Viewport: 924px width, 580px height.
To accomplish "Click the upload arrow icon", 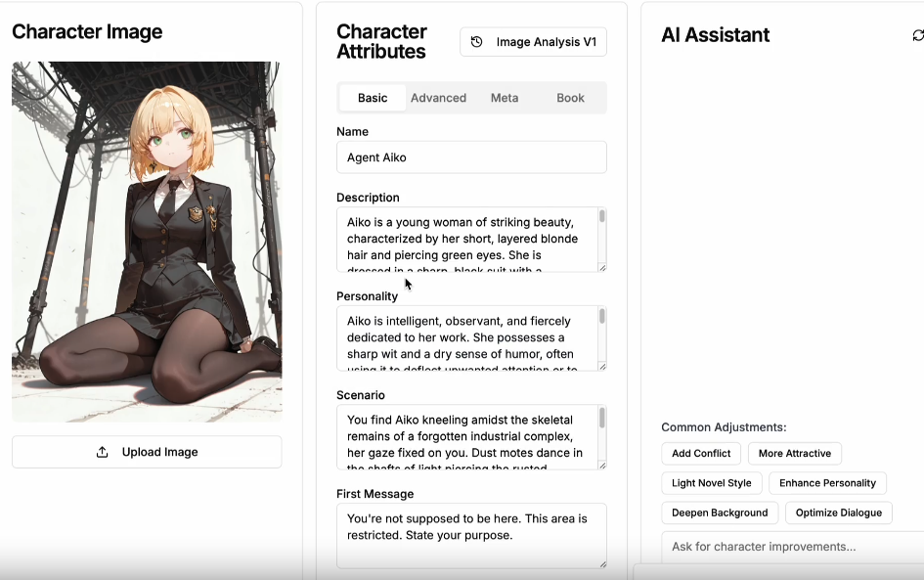I will pos(102,452).
